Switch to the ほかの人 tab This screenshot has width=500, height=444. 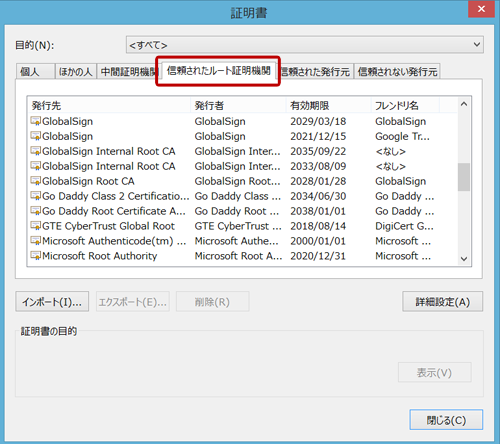[x=76, y=72]
